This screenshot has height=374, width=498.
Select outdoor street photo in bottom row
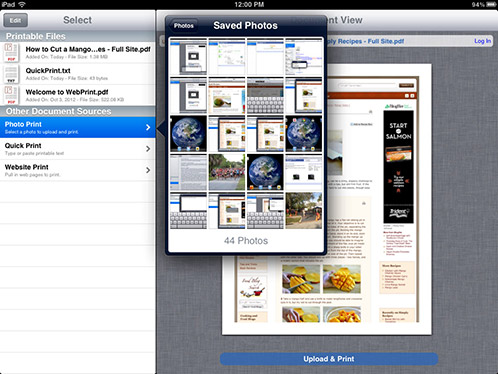pyautogui.click(x=304, y=211)
